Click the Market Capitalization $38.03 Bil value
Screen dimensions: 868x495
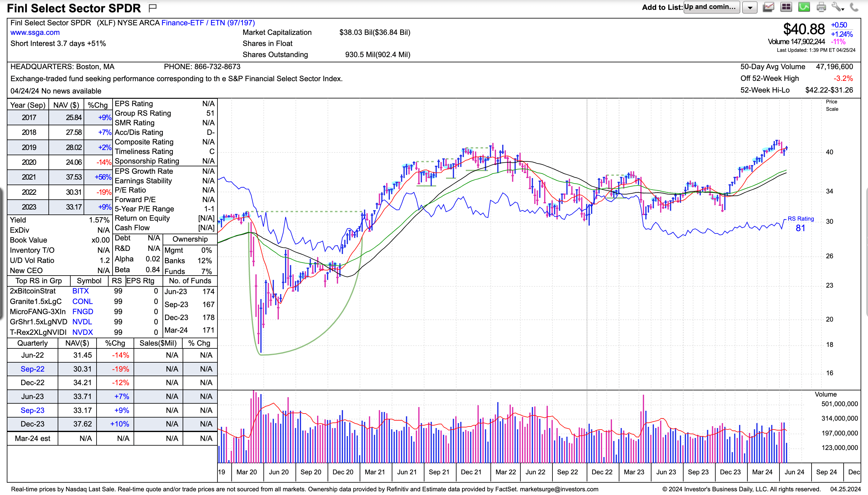(x=375, y=33)
